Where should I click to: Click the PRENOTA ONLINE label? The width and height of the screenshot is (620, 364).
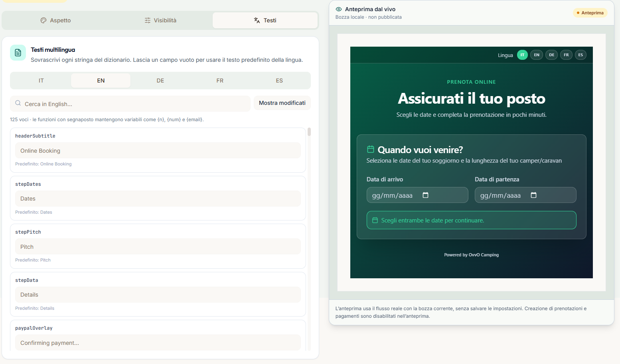(471, 82)
